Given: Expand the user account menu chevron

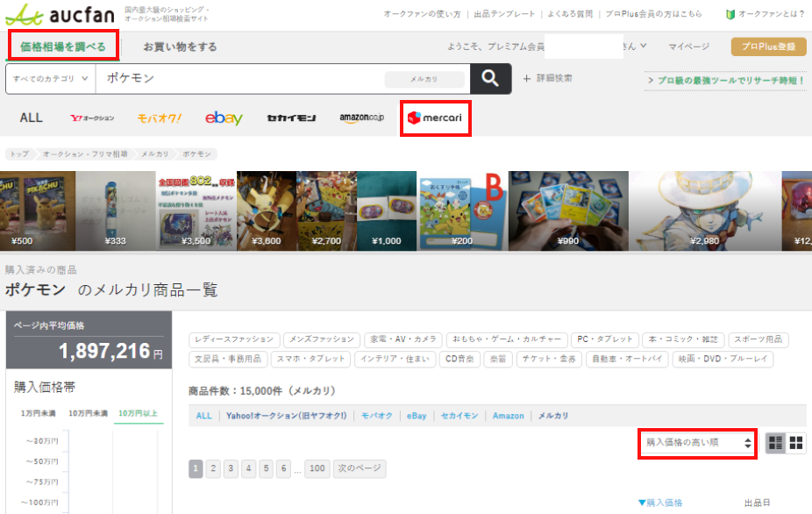Looking at the screenshot, I should tap(643, 46).
